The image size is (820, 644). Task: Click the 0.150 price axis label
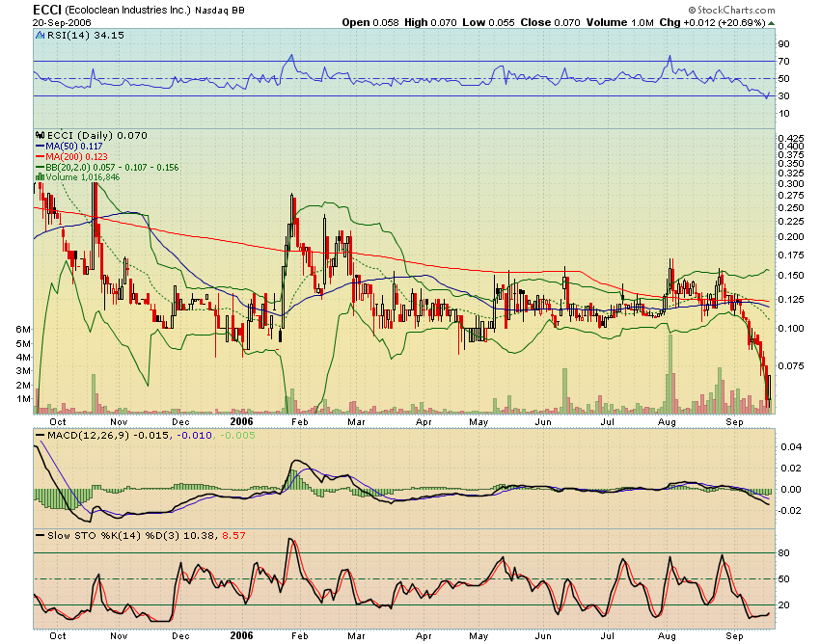[x=791, y=276]
